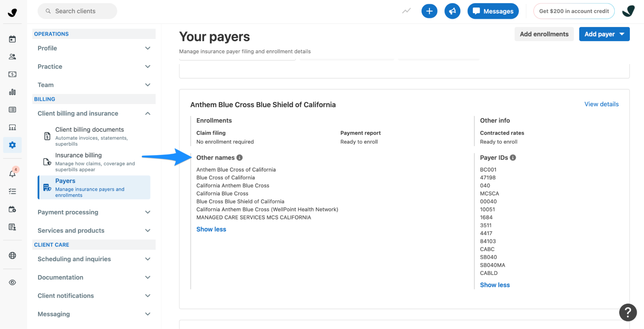Click the blue plus create button
Viewport: 644px width, 329px height.
point(429,11)
